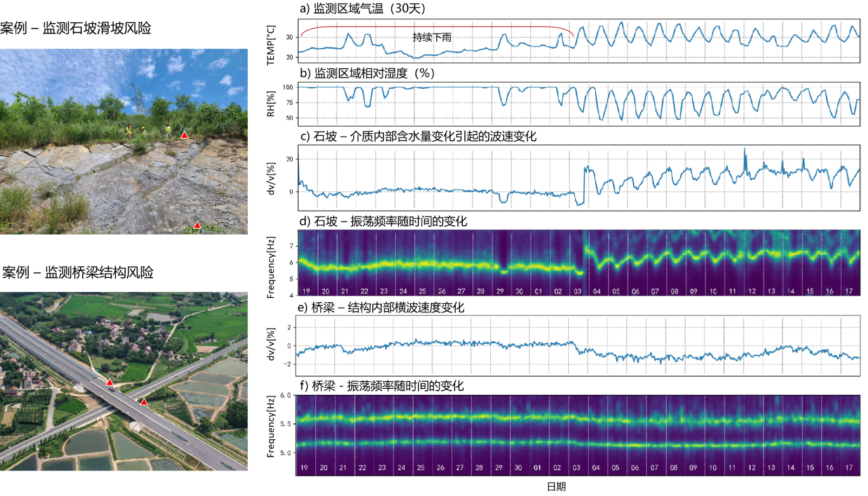This screenshot has width=868, height=496.
Task: Select the right red triangle marker on bridge
Action: click(x=144, y=402)
